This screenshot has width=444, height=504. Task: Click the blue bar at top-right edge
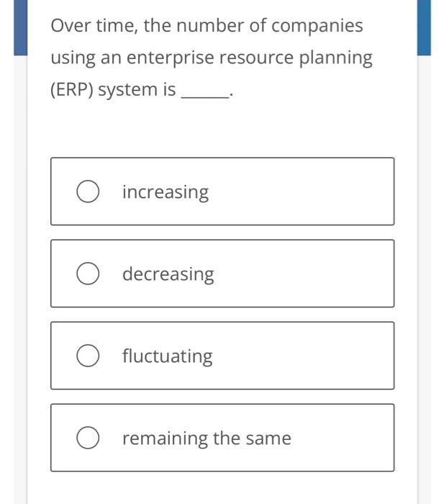(x=424, y=27)
